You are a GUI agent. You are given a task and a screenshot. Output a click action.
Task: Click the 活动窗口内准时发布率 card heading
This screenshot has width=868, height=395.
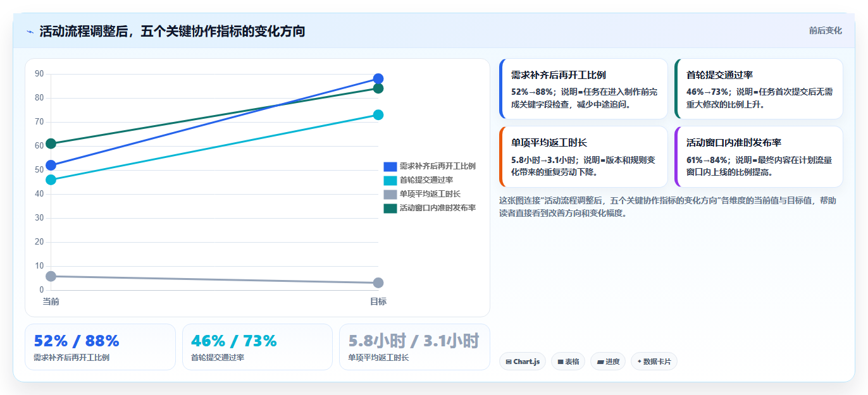pyautogui.click(x=734, y=143)
